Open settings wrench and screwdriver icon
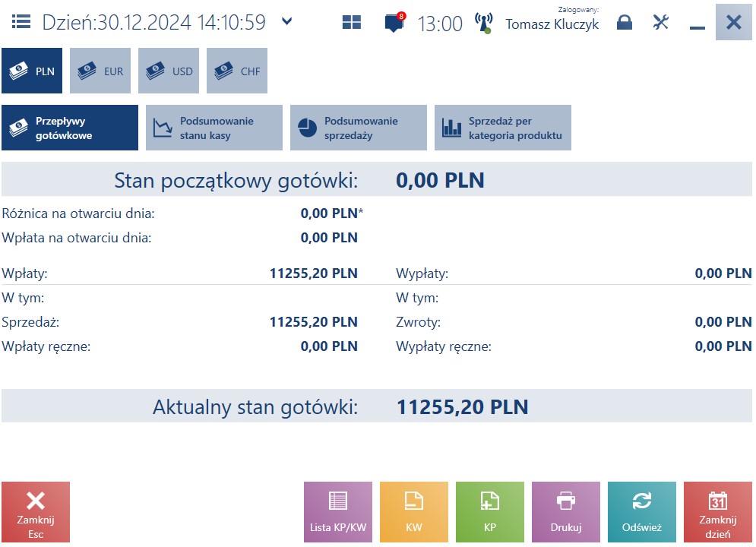756x547 pixels. pos(660,22)
